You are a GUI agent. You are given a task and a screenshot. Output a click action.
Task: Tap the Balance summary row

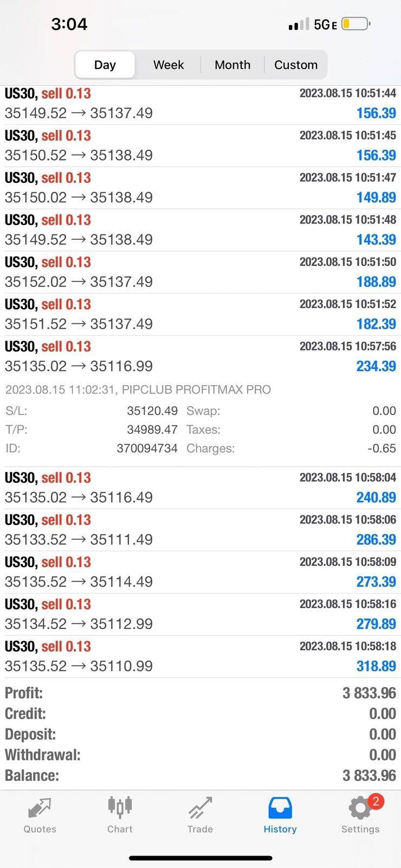200,775
